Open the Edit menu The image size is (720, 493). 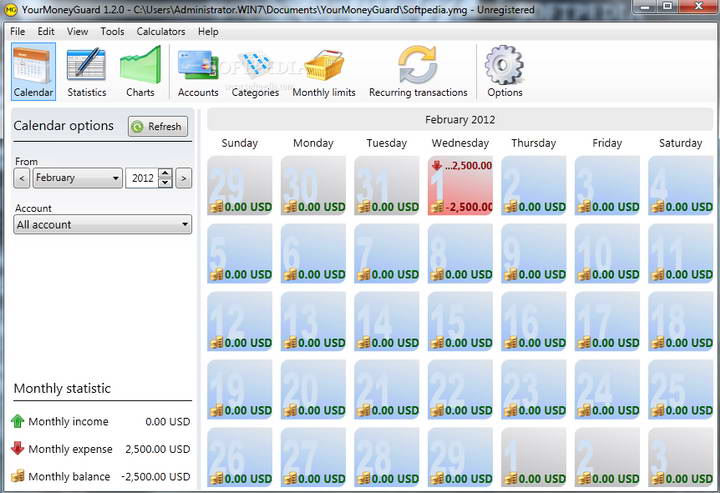(46, 32)
